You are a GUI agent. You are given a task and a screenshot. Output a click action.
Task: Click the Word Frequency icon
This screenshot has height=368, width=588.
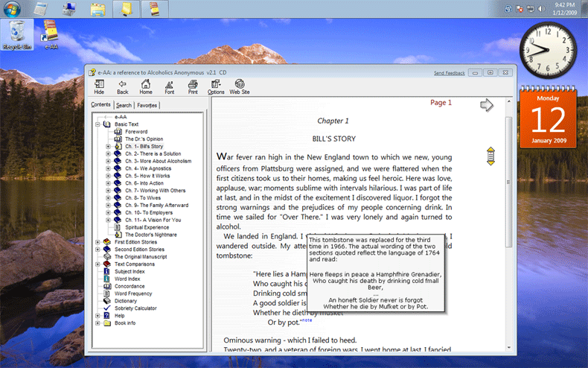(x=107, y=294)
